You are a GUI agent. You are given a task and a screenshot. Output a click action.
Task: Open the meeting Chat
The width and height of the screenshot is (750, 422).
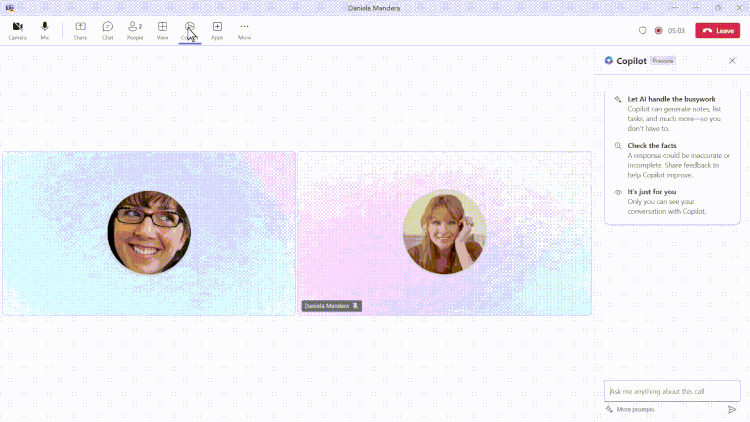(x=107, y=29)
